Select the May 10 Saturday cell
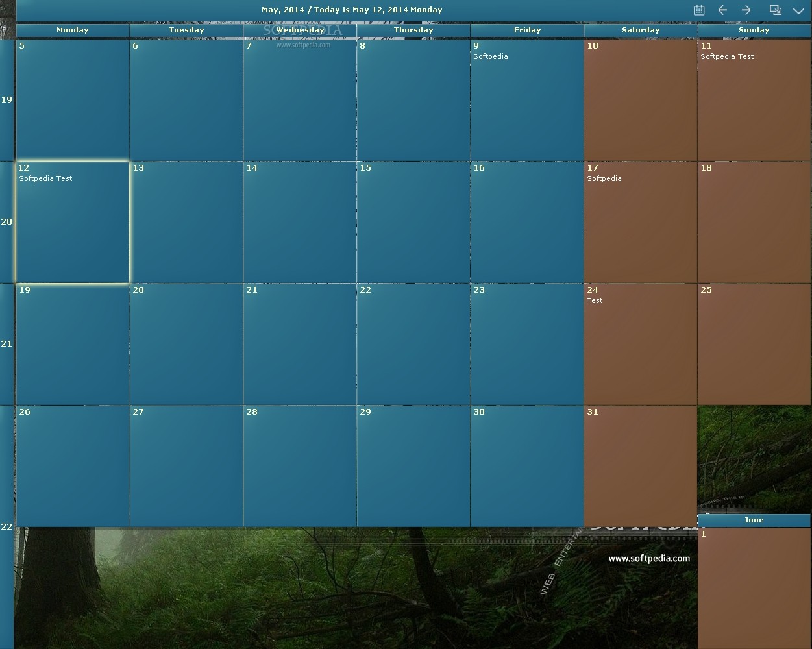 [641, 100]
